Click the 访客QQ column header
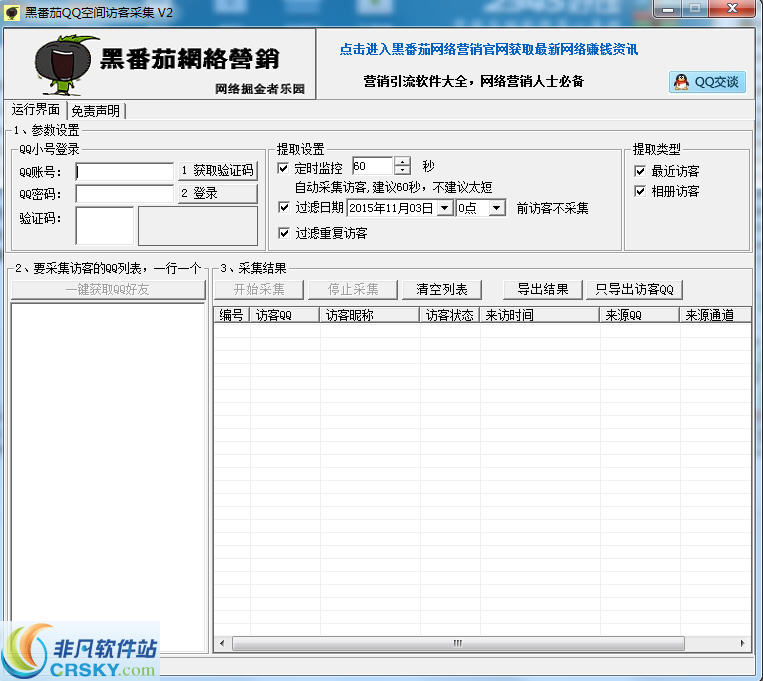Screen dimensions: 763x681 pyautogui.click(x=284, y=315)
